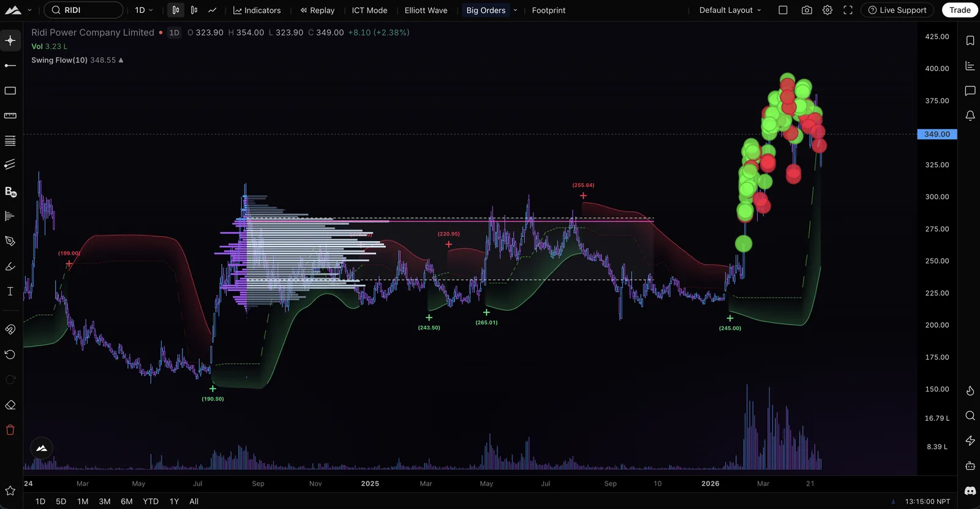Select the pen drawing tool
The image size is (980, 509).
pos(10,241)
